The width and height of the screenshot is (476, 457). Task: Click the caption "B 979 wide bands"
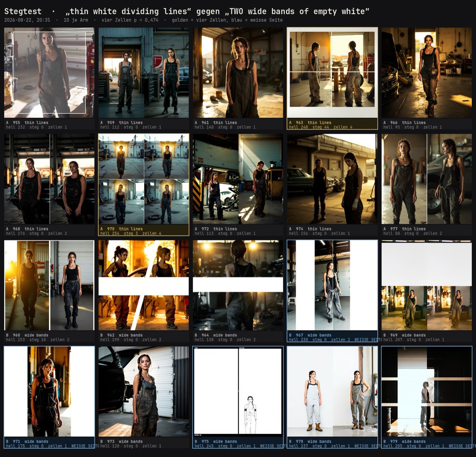tap(404, 442)
